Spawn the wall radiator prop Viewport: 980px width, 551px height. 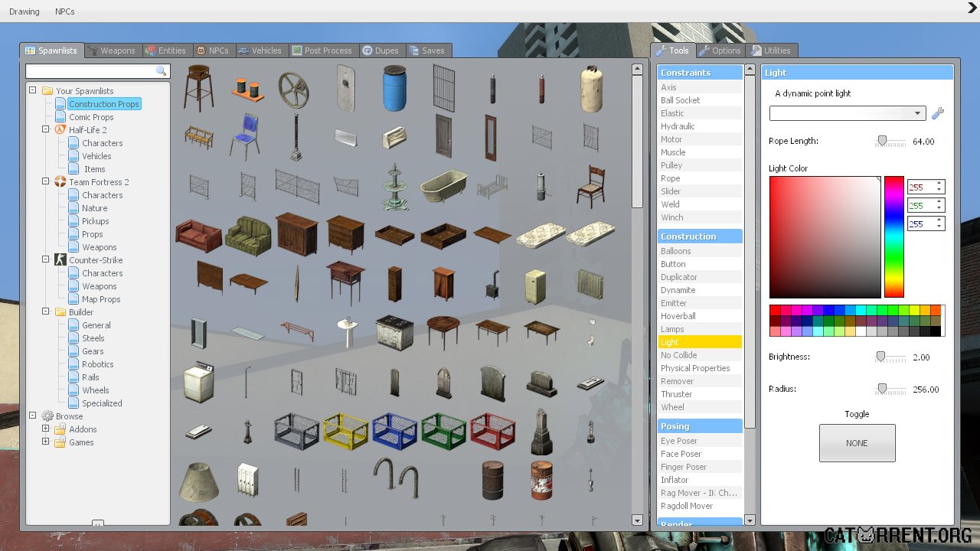590,284
